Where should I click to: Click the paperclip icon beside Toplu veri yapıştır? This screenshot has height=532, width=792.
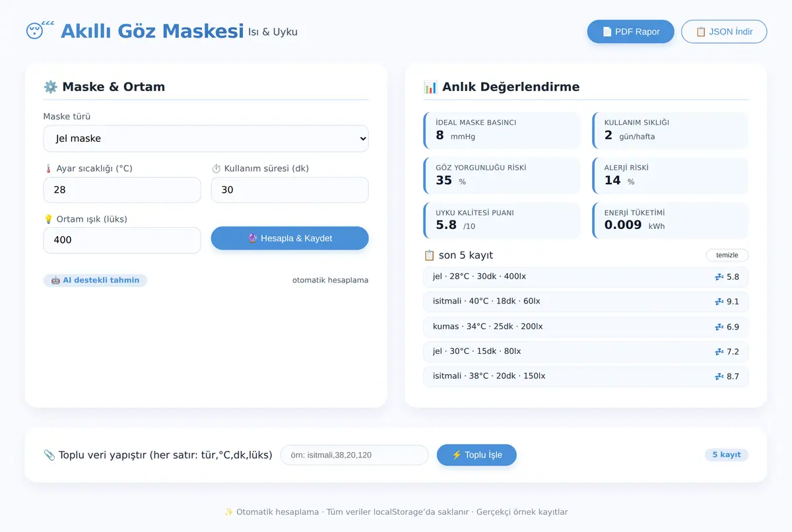(49, 455)
